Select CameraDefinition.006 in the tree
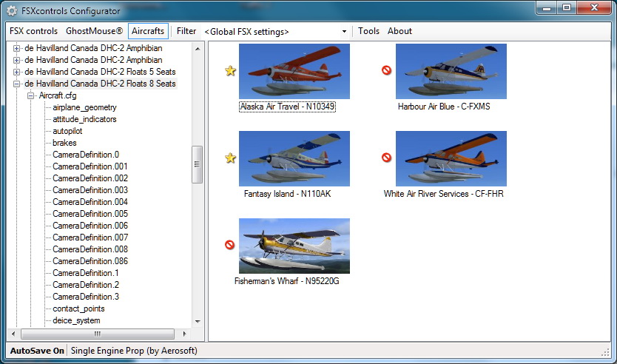 click(90, 226)
